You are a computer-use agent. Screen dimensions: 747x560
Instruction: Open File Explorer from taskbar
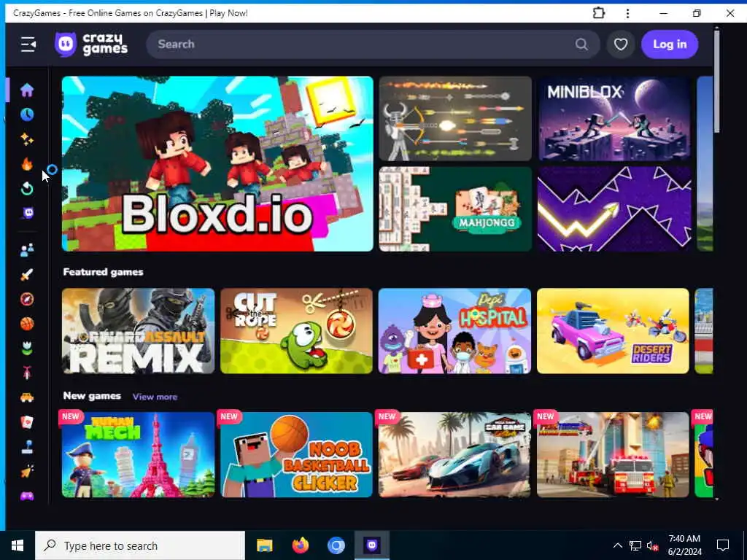(264, 545)
